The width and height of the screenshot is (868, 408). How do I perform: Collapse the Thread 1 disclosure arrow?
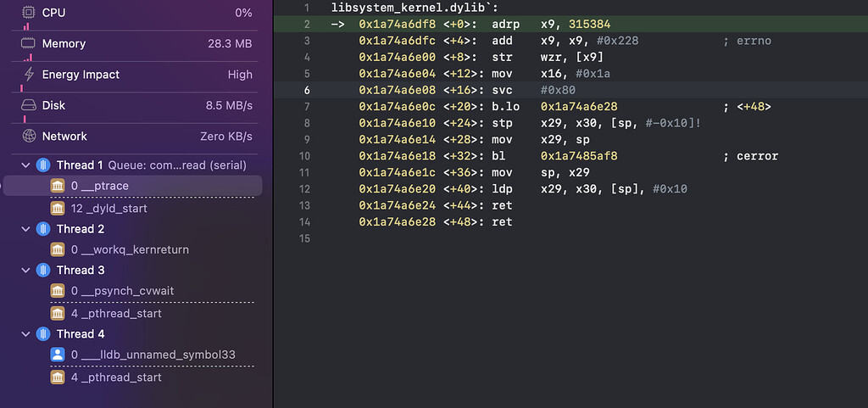25,165
